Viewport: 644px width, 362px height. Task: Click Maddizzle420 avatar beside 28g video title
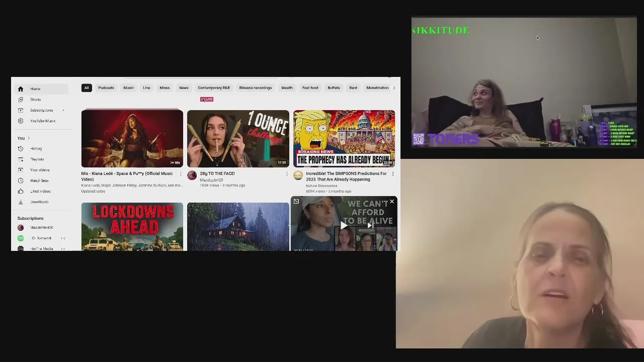(192, 175)
